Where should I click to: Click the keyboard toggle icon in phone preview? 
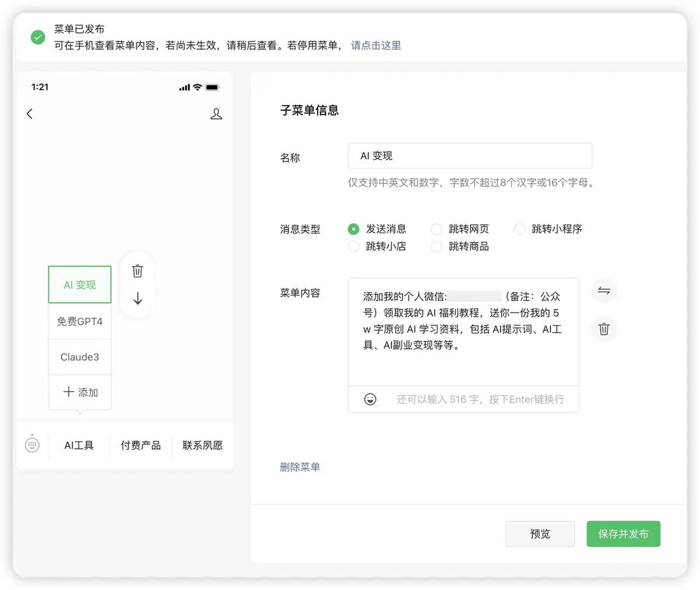[33, 445]
